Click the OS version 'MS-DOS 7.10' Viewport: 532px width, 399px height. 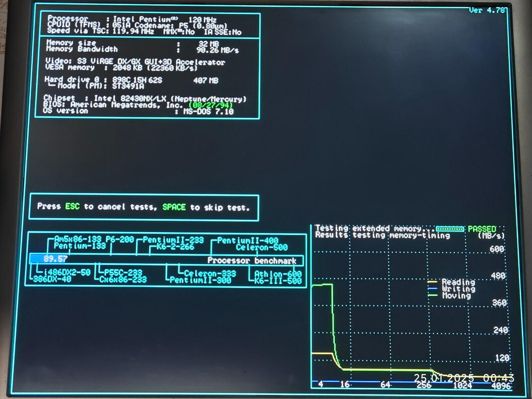click(209, 112)
